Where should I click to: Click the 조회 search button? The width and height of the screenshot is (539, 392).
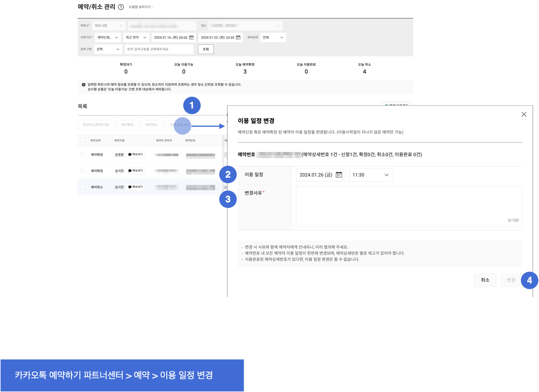click(x=206, y=49)
